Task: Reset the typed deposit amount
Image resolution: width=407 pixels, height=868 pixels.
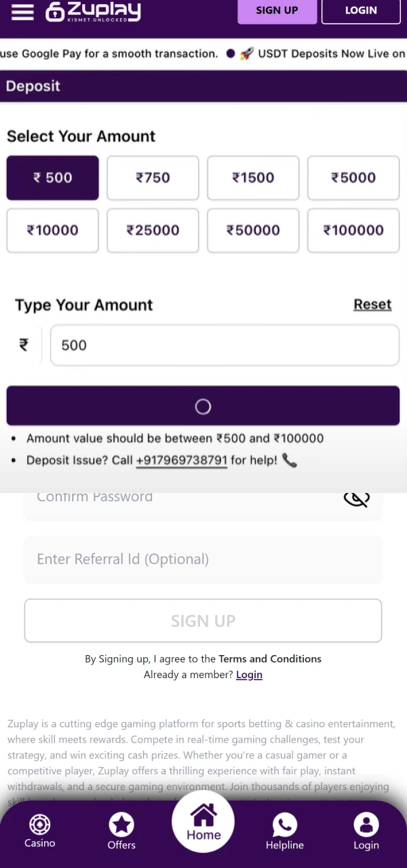Action: tap(372, 304)
